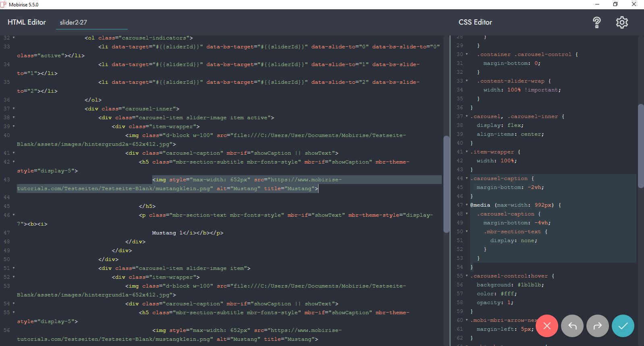Image resolution: width=644 pixels, height=346 pixels.
Task: Click the undo arrow button
Action: [x=572, y=325]
